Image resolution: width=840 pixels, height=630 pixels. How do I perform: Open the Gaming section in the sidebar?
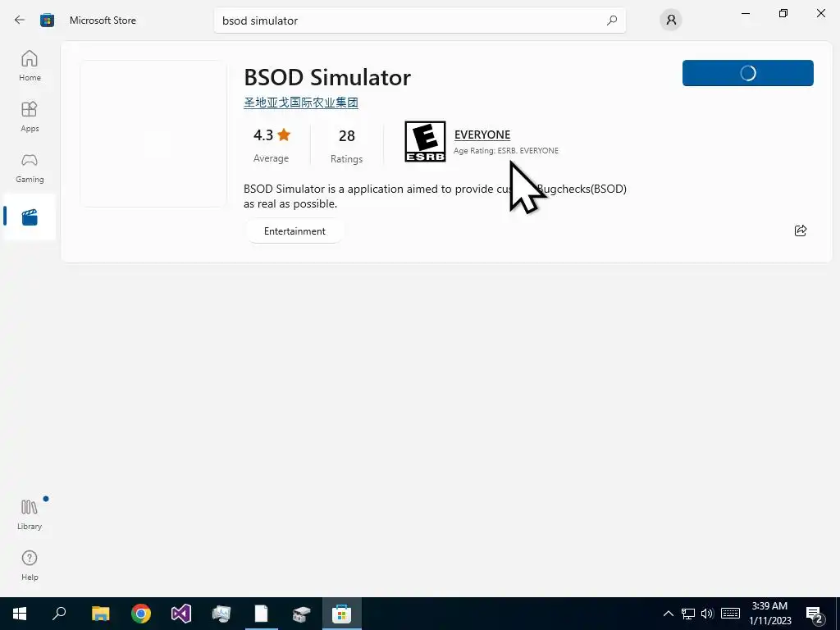click(x=30, y=167)
